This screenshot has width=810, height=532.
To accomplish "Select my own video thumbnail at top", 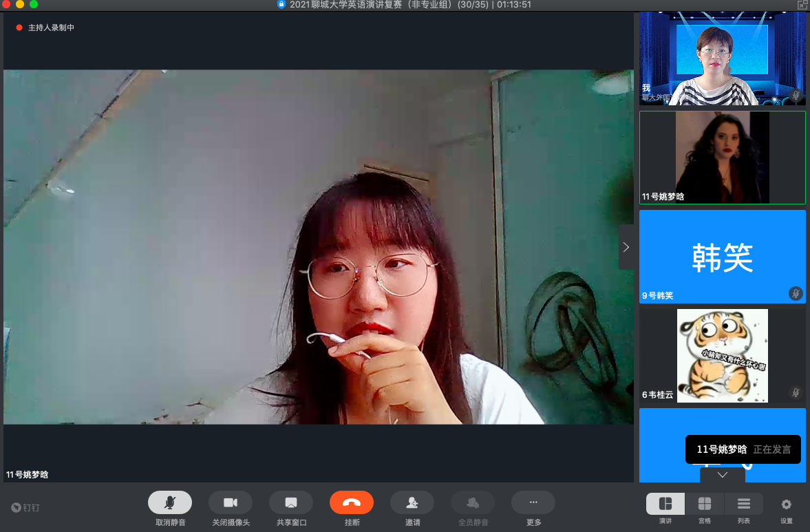I will 722,58.
